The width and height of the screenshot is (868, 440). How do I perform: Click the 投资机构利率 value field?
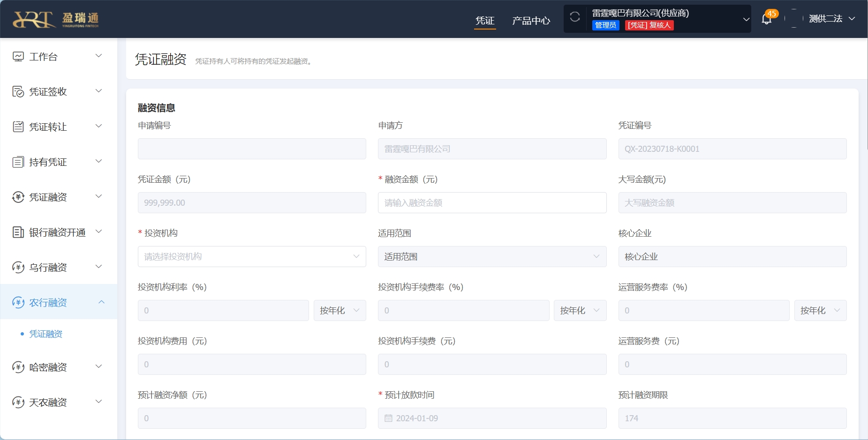pos(223,310)
